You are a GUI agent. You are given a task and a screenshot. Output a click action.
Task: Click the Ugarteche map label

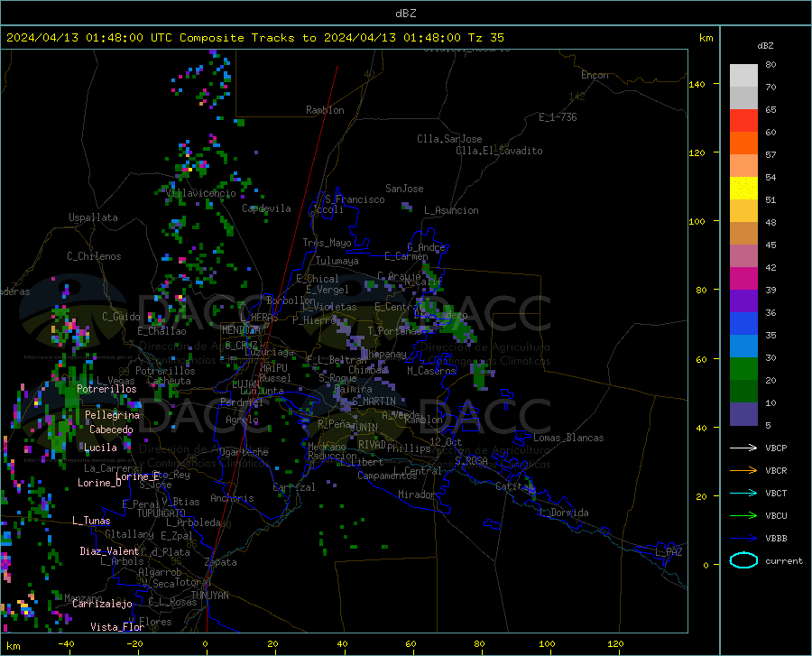[244, 452]
